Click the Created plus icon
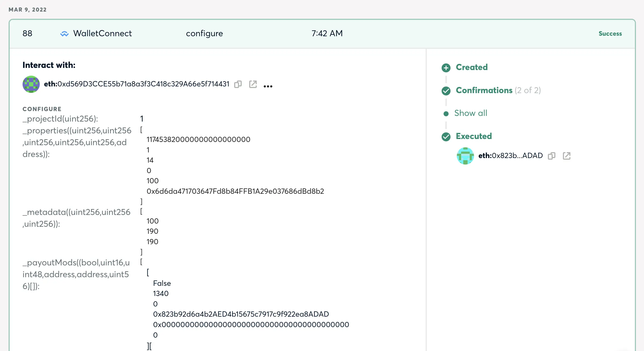This screenshot has height=351, width=644. [446, 68]
